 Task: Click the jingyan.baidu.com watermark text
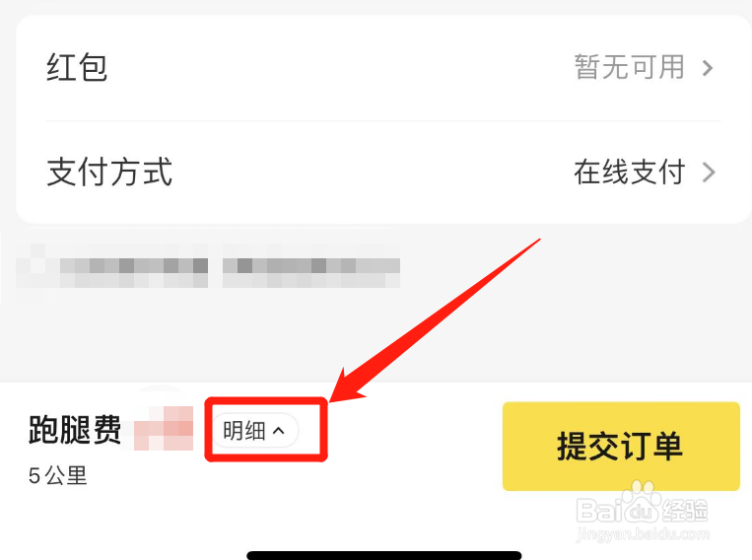click(643, 533)
